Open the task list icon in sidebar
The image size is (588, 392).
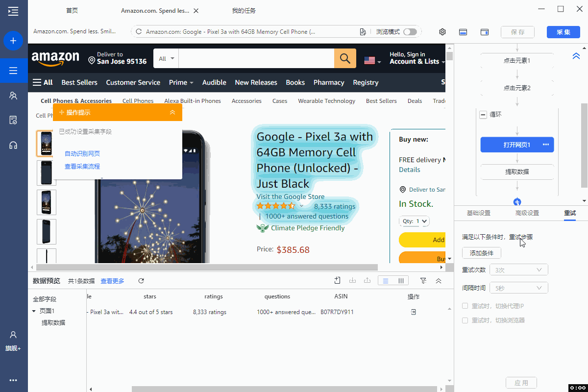(13, 71)
